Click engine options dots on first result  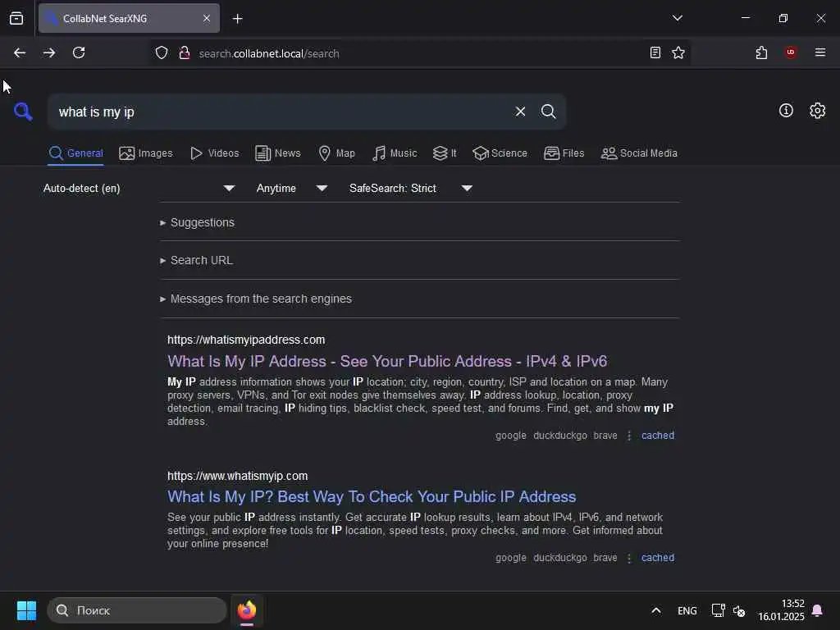click(629, 436)
